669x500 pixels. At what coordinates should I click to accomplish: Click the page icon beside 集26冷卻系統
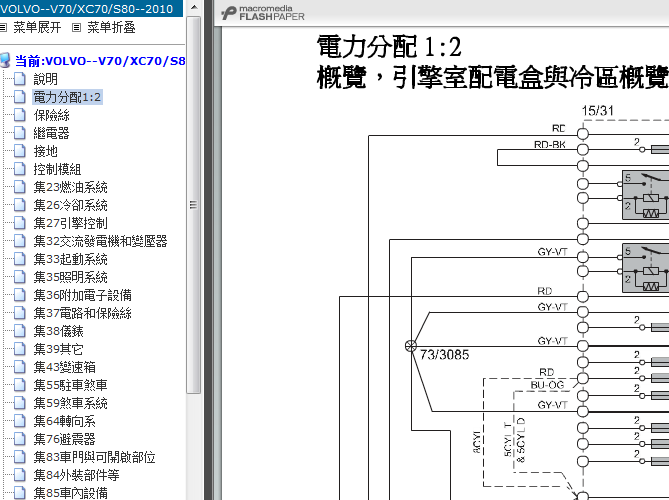click(20, 205)
